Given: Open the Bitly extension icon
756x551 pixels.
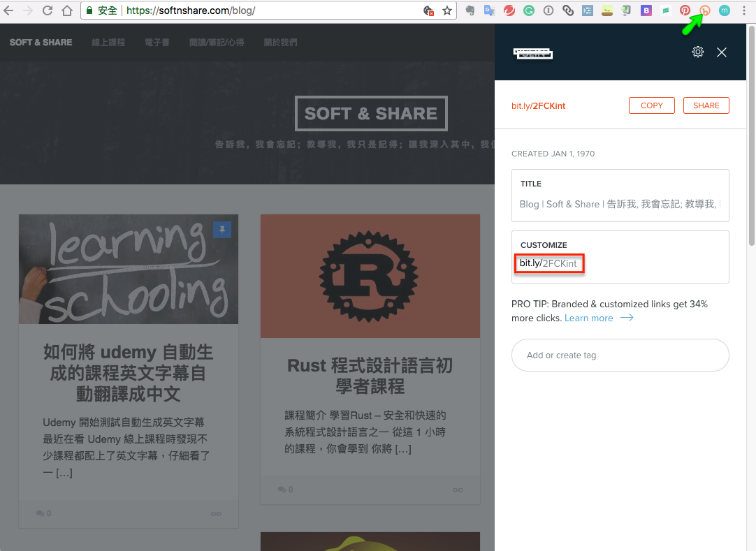Looking at the screenshot, I should click(705, 10).
